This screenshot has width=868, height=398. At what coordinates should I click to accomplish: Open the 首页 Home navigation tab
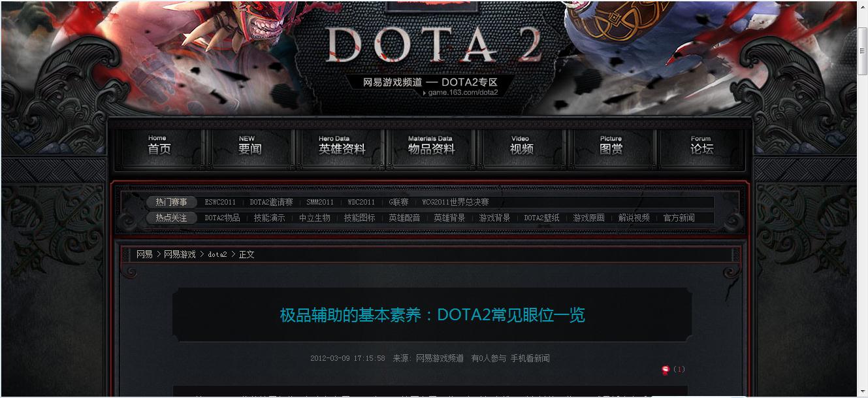pos(159,146)
